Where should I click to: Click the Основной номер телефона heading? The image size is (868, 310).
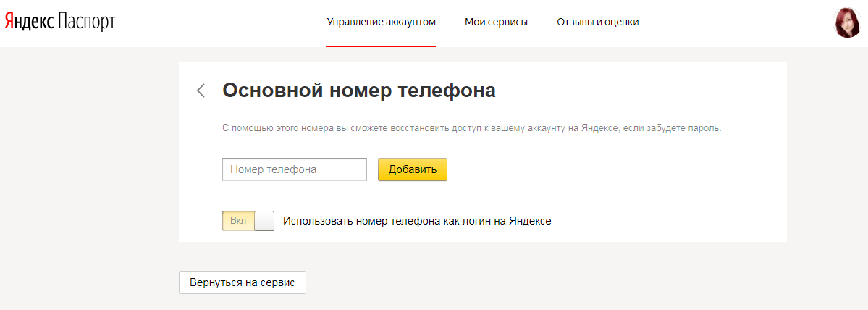coord(359,91)
